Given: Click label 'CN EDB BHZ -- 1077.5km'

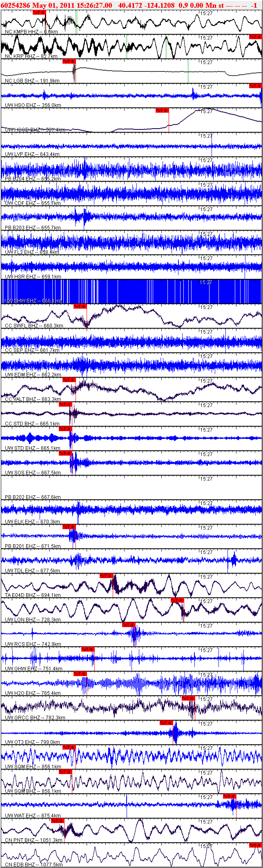Looking at the screenshot, I should (x=34, y=864).
